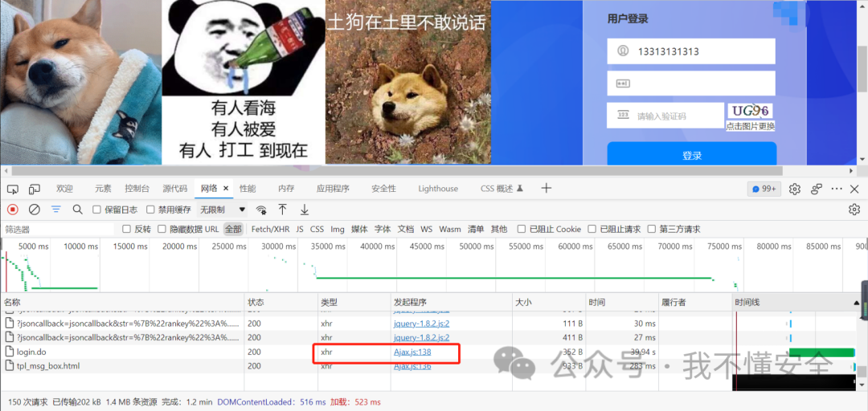Open network search magnifier
The image size is (868, 411).
pos(77,210)
